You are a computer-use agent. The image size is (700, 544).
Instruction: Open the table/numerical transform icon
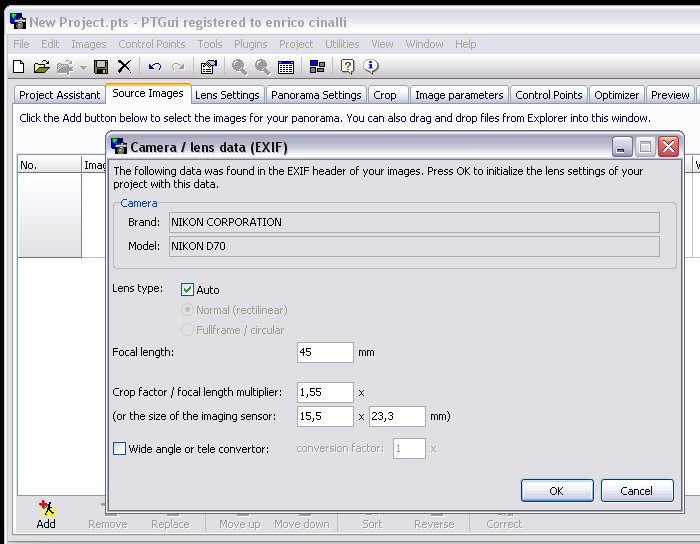point(286,67)
